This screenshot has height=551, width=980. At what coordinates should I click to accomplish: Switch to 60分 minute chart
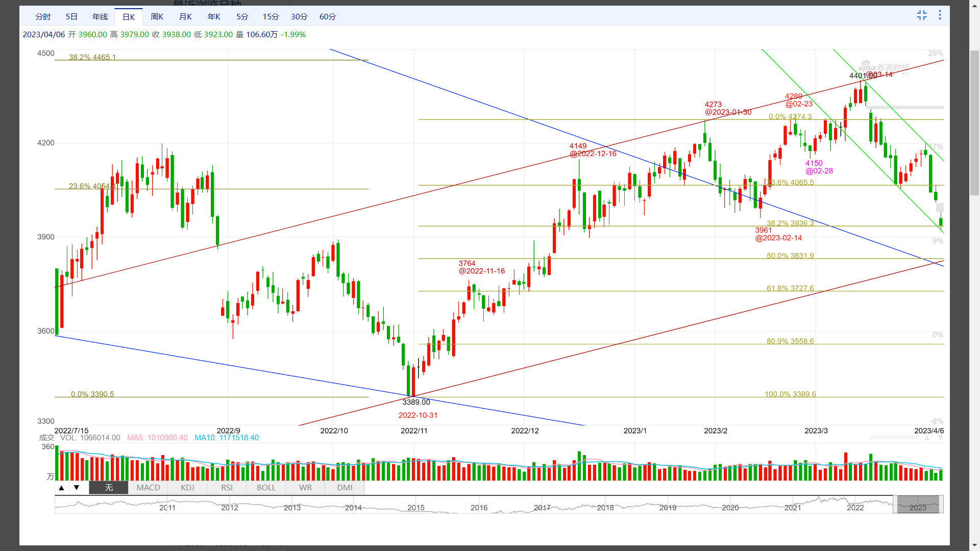327,17
